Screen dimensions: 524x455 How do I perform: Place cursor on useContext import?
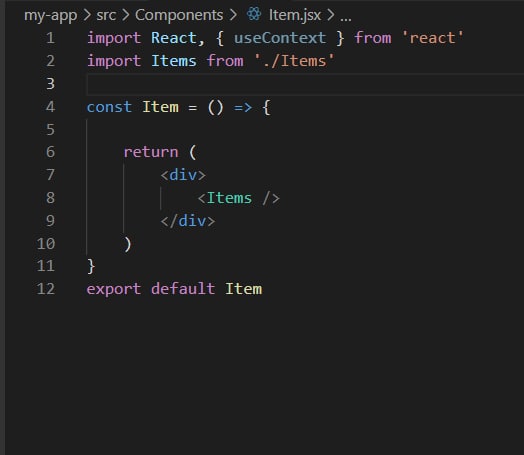tap(280, 38)
